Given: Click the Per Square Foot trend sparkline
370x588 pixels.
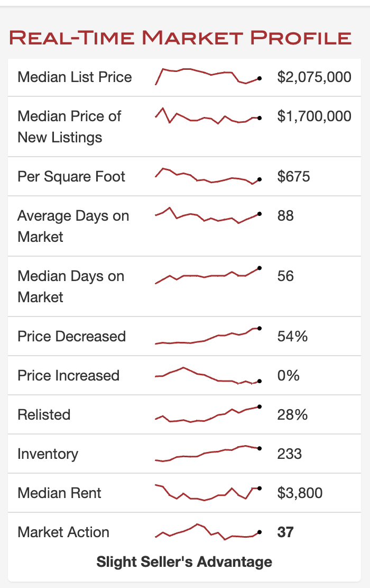Looking at the screenshot, I should [x=208, y=176].
